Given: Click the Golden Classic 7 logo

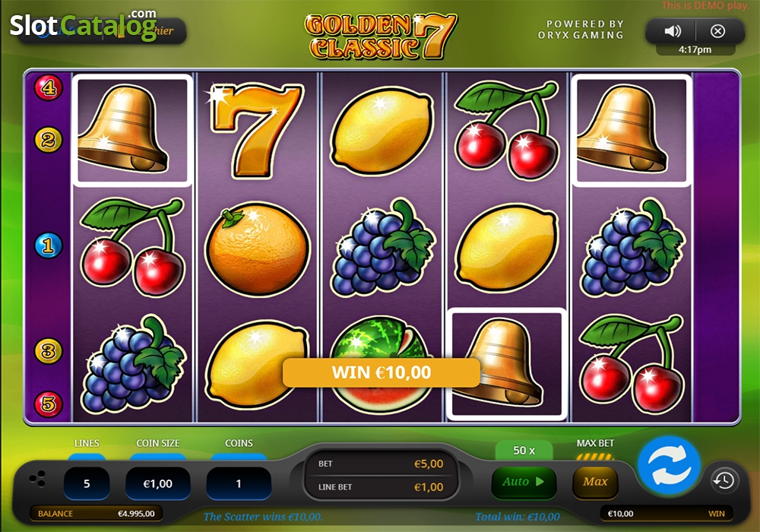Looking at the screenshot, I should coord(381,36).
